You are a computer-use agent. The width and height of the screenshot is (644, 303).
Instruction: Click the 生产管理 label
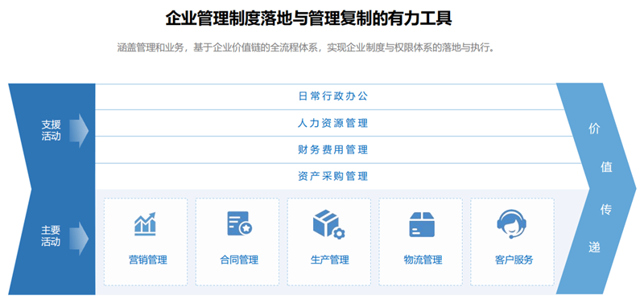point(330,260)
